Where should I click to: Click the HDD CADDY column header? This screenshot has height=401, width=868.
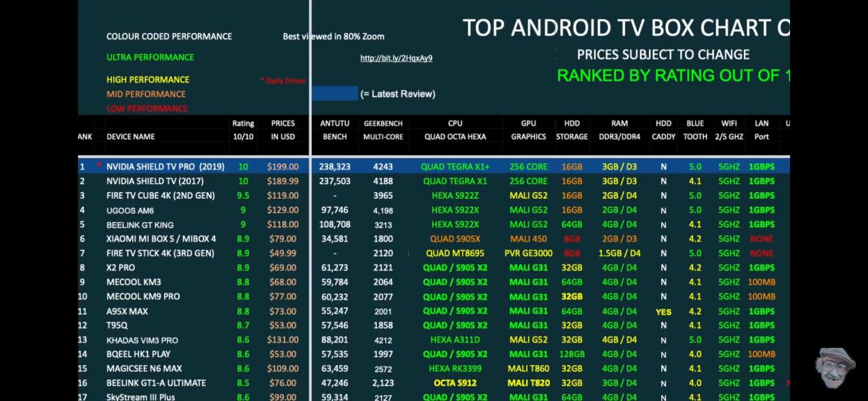point(663,130)
